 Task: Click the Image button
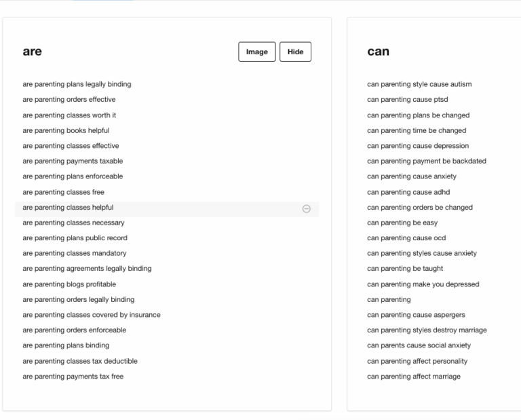(x=256, y=52)
